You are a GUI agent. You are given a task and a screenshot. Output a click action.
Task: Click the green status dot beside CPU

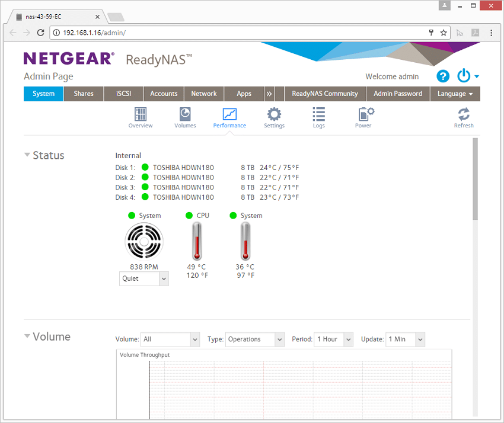tap(189, 216)
